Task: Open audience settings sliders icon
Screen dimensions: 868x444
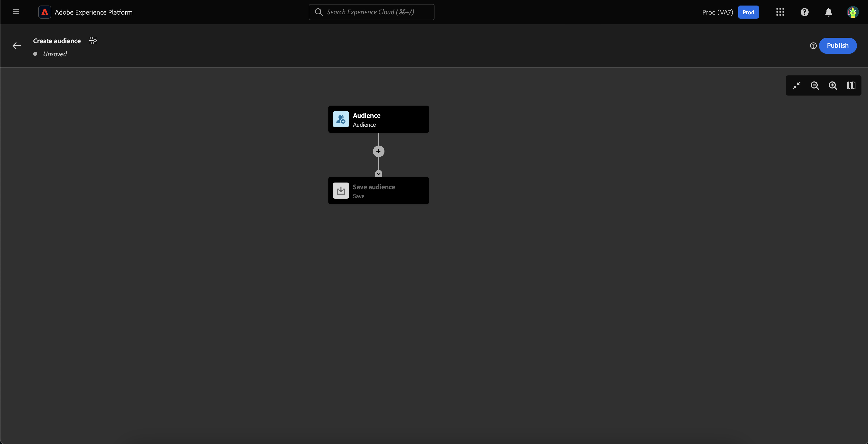Action: (x=93, y=41)
